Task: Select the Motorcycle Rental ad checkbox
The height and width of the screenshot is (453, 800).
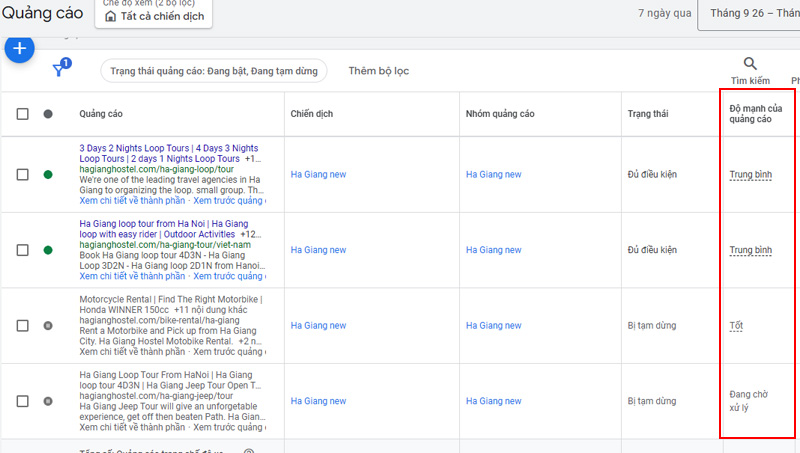Action: [23, 326]
